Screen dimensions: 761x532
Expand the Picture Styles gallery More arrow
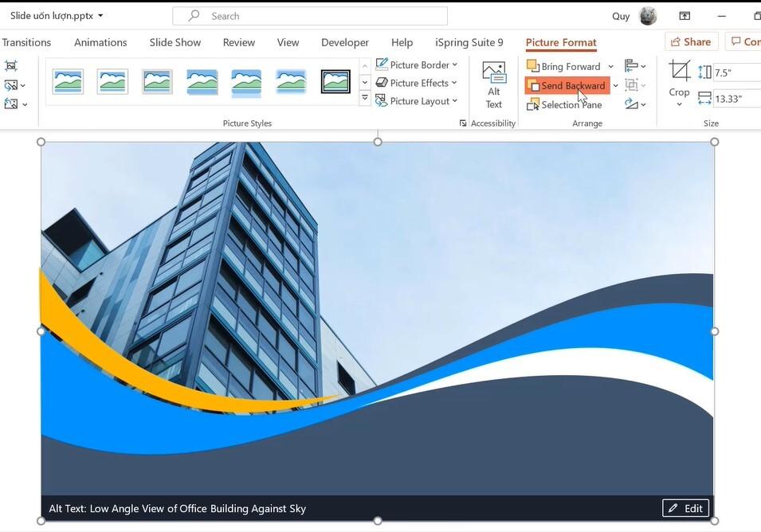[x=365, y=98]
